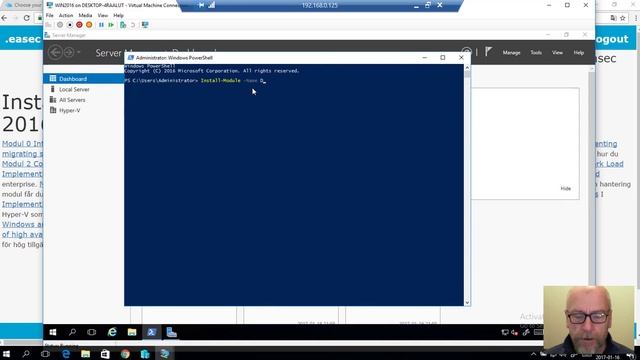Click the pin icon on remote connection bar
640x360 pixels.
click(x=201, y=5)
